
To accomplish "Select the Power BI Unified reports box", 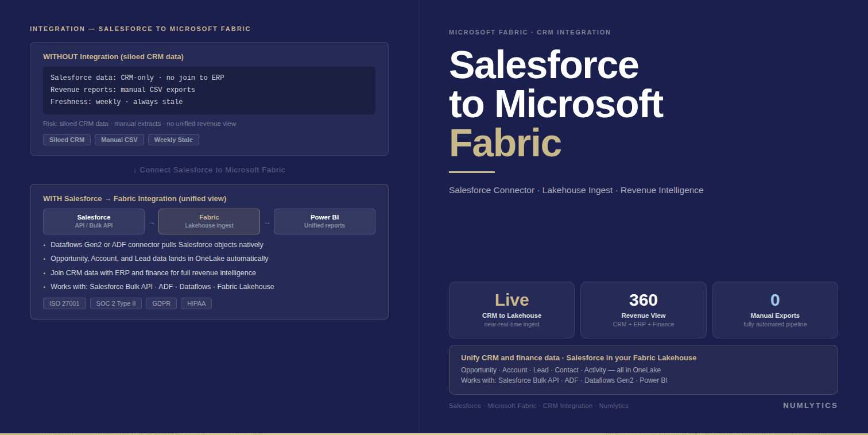I will pos(324,221).
